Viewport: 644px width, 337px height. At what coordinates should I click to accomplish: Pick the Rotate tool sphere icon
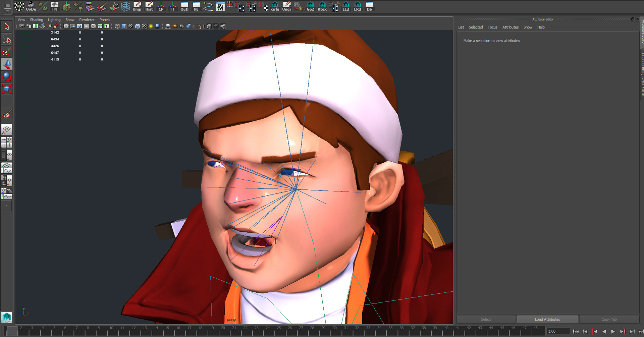click(x=7, y=76)
